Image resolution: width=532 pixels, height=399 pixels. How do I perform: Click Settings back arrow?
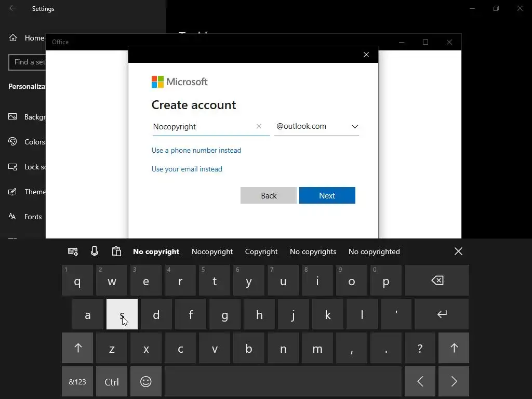(12, 8)
